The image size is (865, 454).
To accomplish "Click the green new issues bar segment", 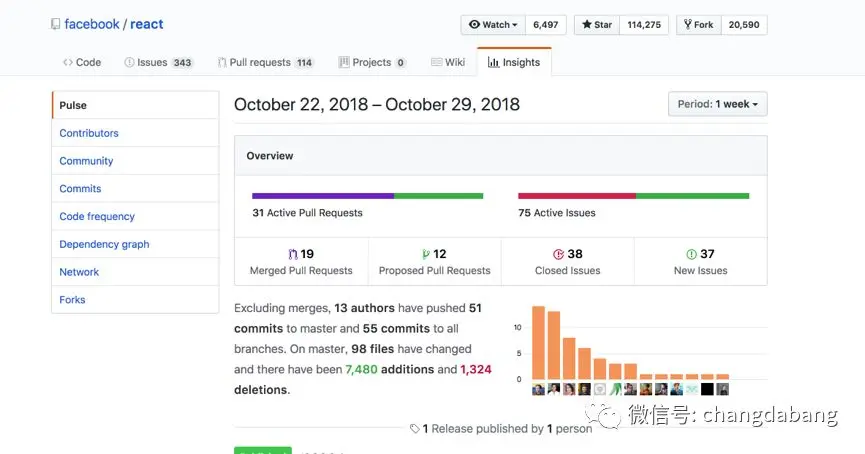I will pyautogui.click(x=692, y=196).
